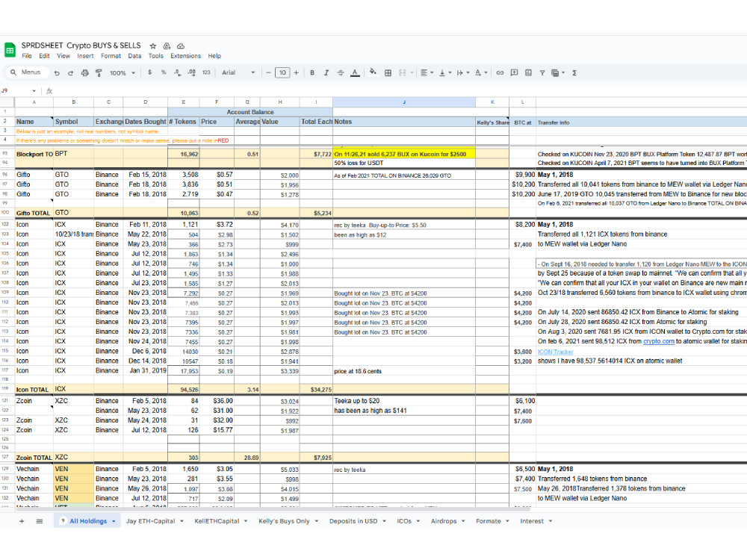Open the 100% zoom dropdown
This screenshot has width=747, height=560.
pos(123,73)
